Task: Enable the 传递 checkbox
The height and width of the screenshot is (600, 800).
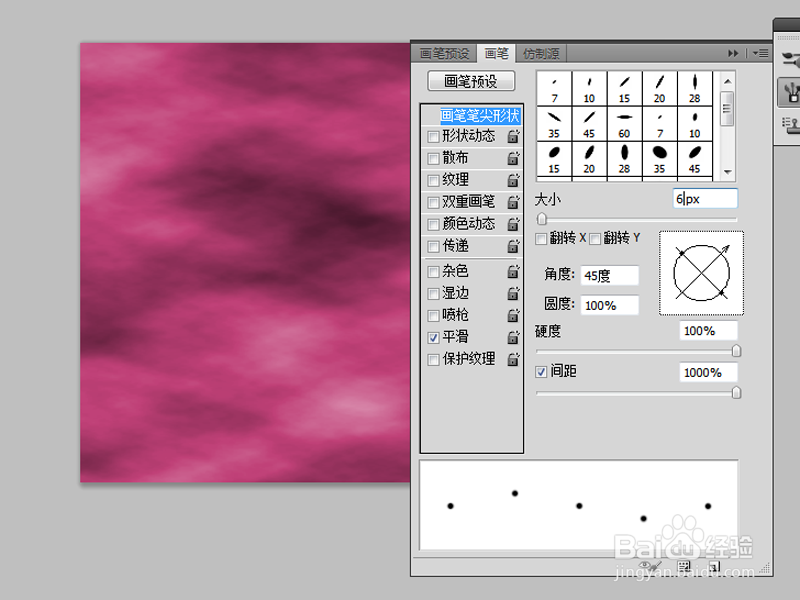Action: (433, 246)
